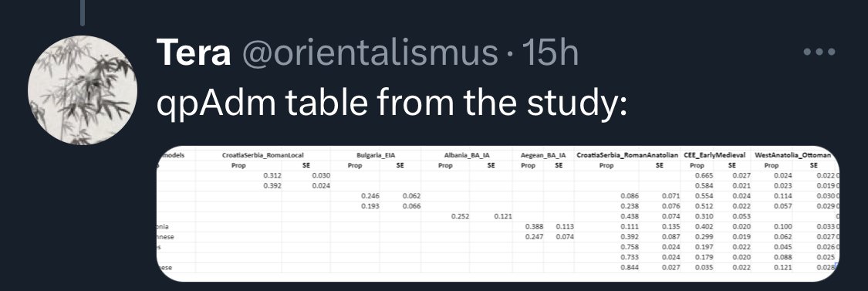Open Tera's bamboo profile picture
868x291 pixels.
click(83, 90)
